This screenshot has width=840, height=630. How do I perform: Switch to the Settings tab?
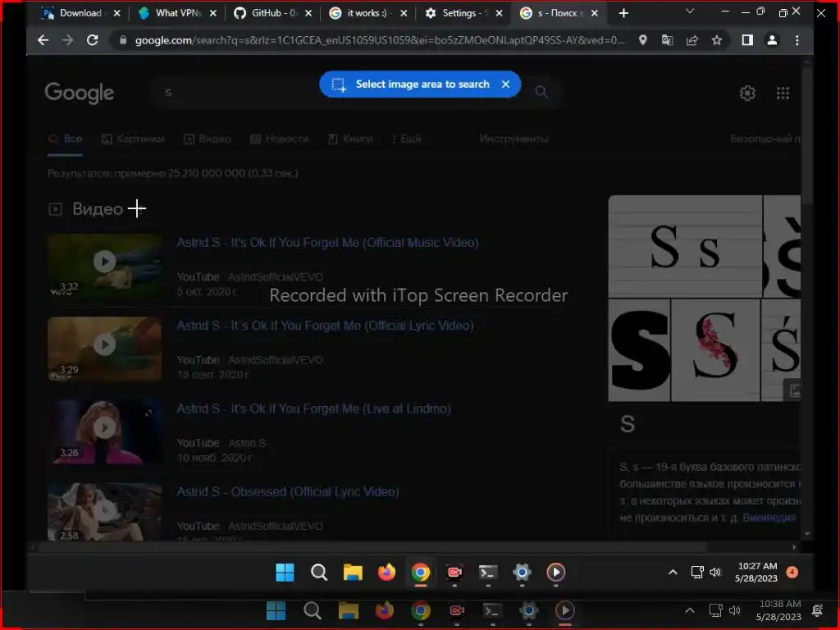tap(464, 13)
